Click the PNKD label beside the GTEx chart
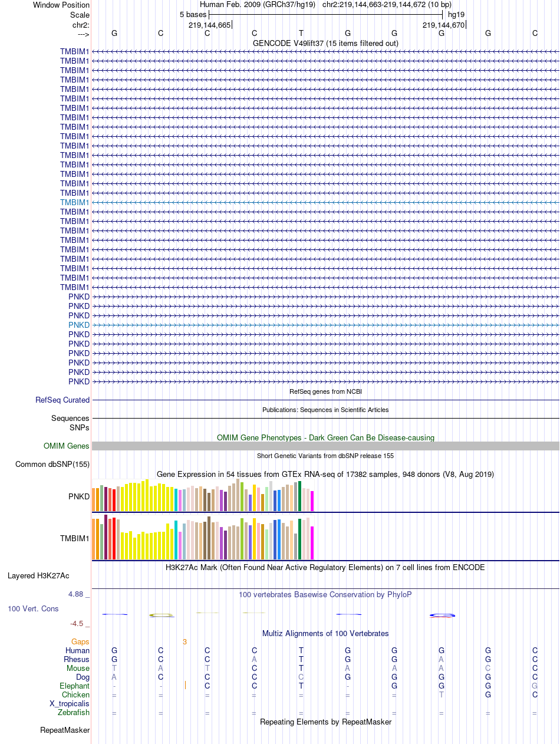560x744 pixels. click(79, 496)
